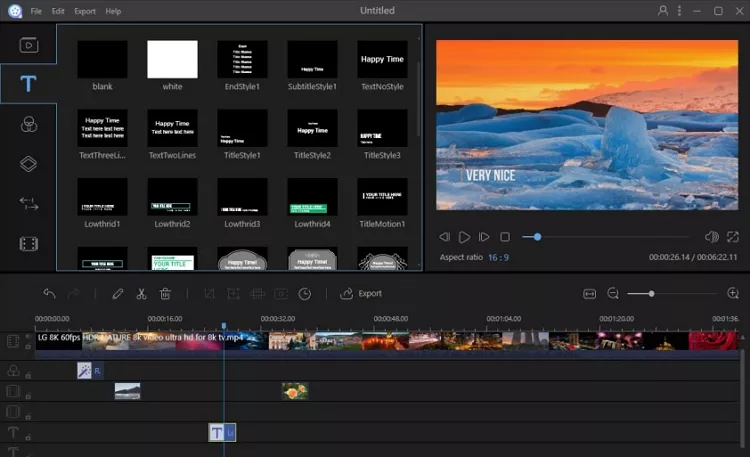The width and height of the screenshot is (750, 457).
Task: Toggle lock on the text track
Action: click(28, 437)
